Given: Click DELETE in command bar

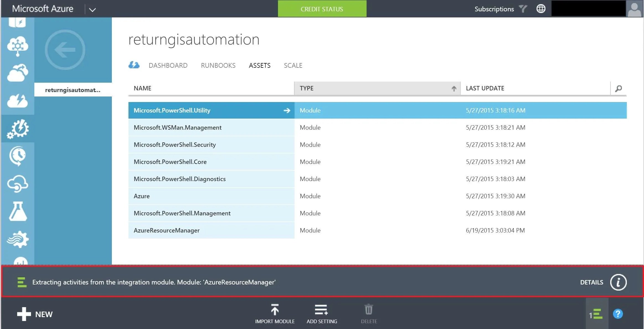Looking at the screenshot, I should (369, 314).
